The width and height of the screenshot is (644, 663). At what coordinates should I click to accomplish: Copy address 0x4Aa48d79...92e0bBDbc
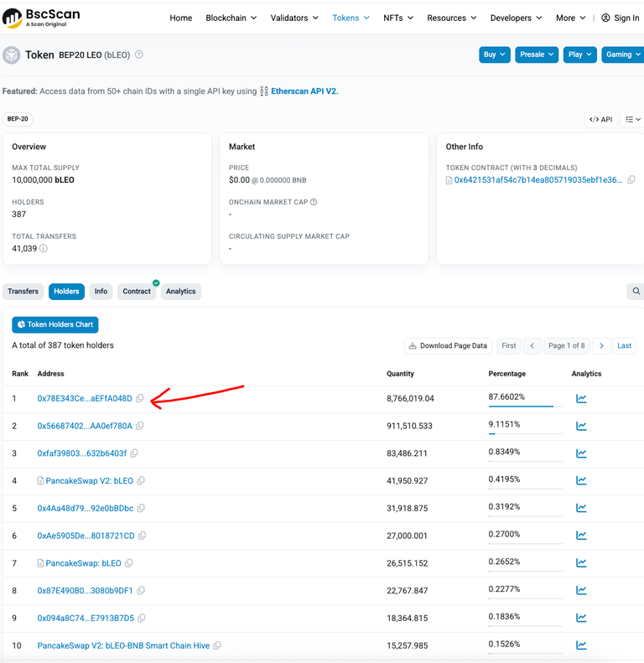pos(141,508)
